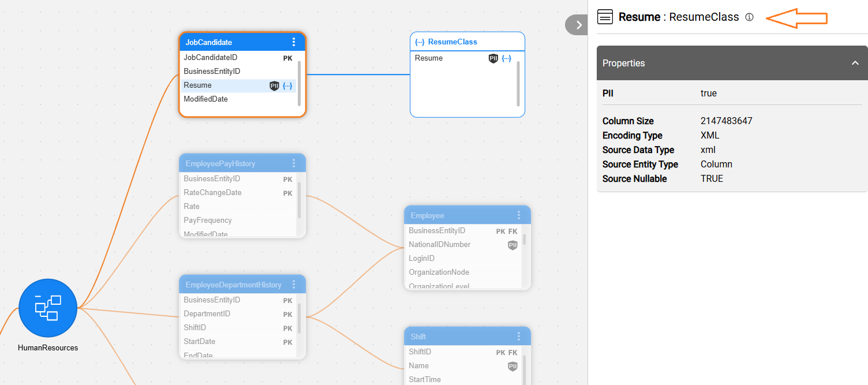Click braces icon on JobCandidate Resume row
Image resolution: width=868 pixels, height=385 pixels.
coord(287,85)
